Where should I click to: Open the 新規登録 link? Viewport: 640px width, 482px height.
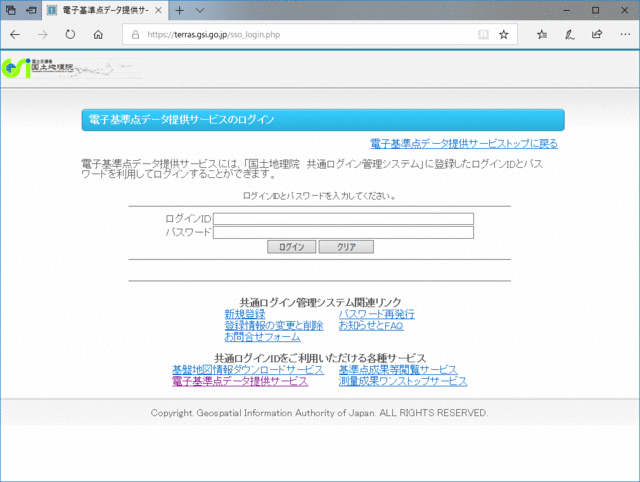coord(245,314)
